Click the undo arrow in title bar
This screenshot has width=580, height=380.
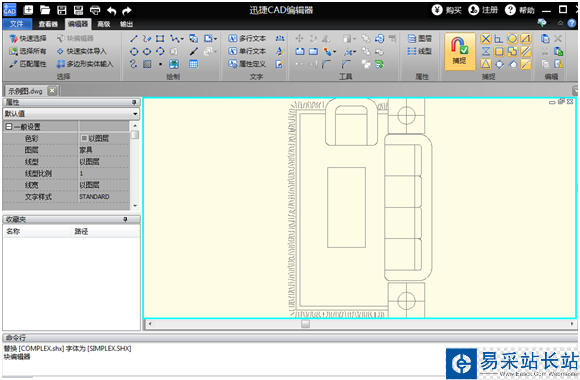pyautogui.click(x=111, y=11)
